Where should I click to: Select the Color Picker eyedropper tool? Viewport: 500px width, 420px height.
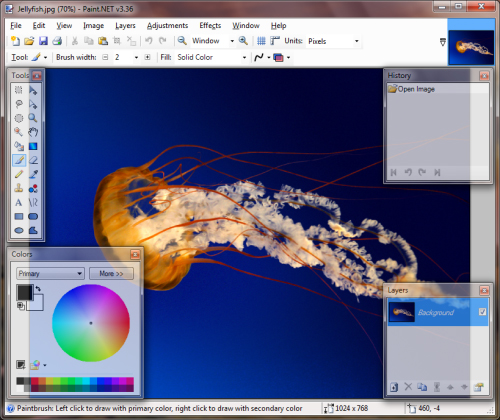tap(33, 174)
